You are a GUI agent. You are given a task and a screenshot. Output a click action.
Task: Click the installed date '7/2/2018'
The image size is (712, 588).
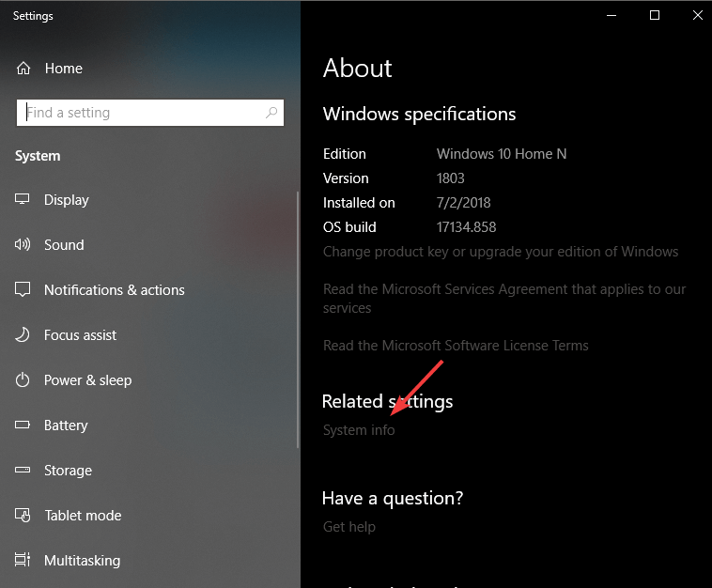464,203
